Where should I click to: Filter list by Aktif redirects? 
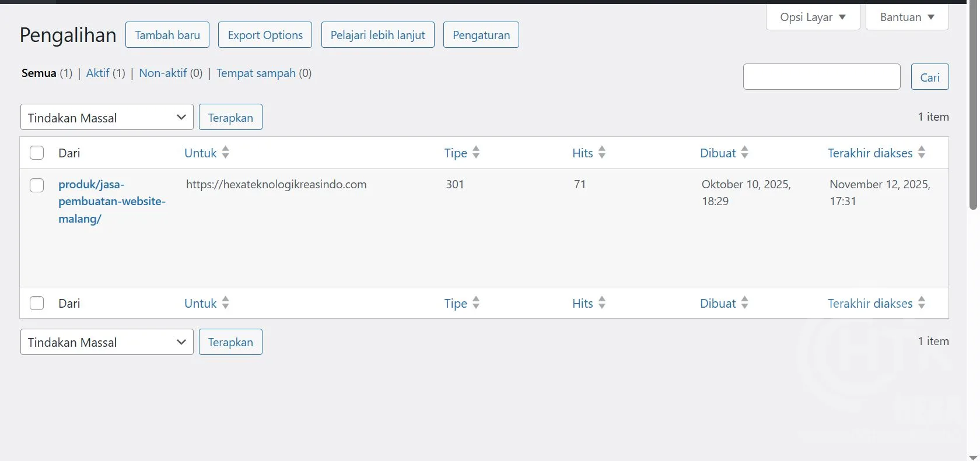click(x=97, y=73)
